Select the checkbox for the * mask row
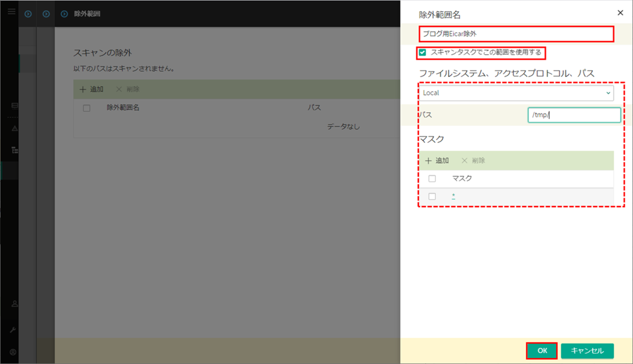 click(x=432, y=196)
